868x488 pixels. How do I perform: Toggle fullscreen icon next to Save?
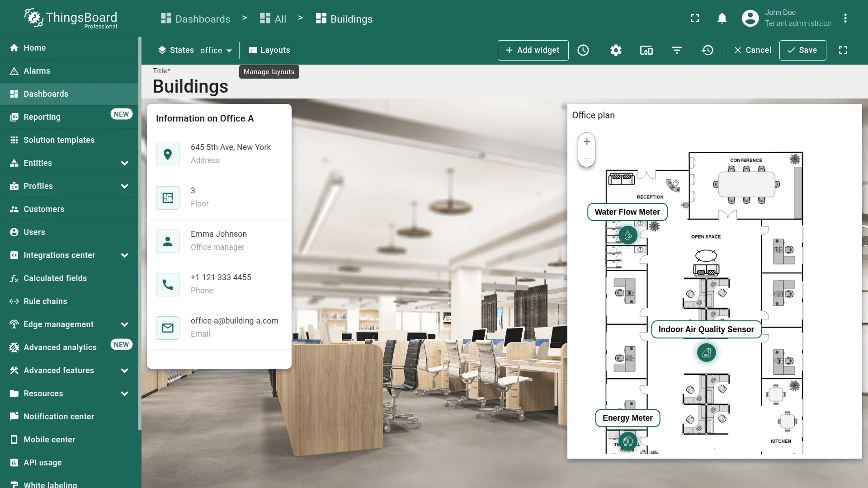pos(843,50)
